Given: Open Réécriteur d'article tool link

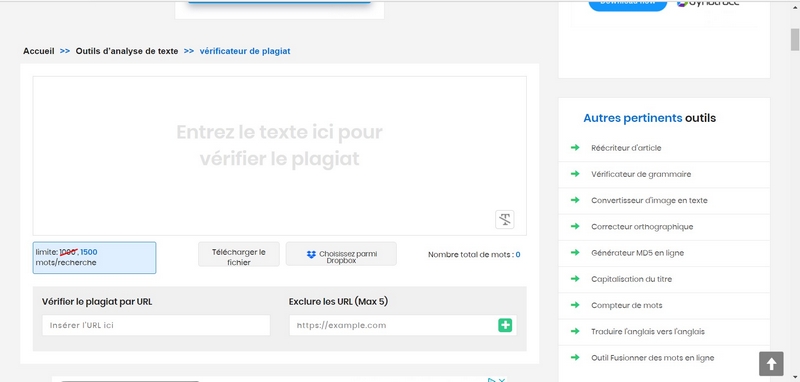Looking at the screenshot, I should (x=626, y=148).
